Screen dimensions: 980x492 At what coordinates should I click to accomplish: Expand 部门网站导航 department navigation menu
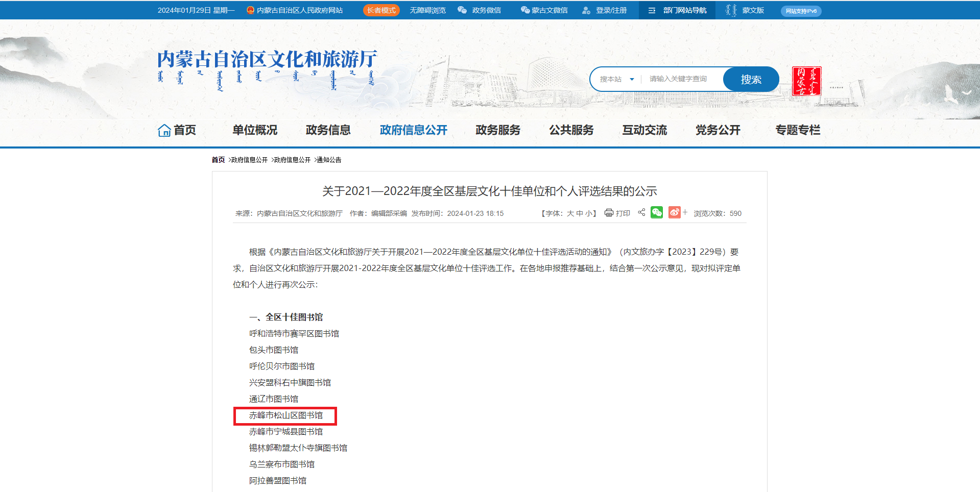tap(677, 10)
